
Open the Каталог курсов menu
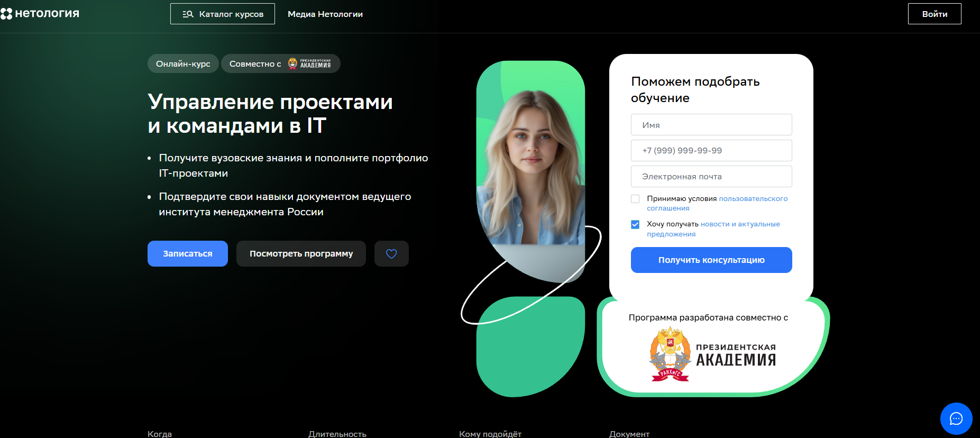coord(223,14)
